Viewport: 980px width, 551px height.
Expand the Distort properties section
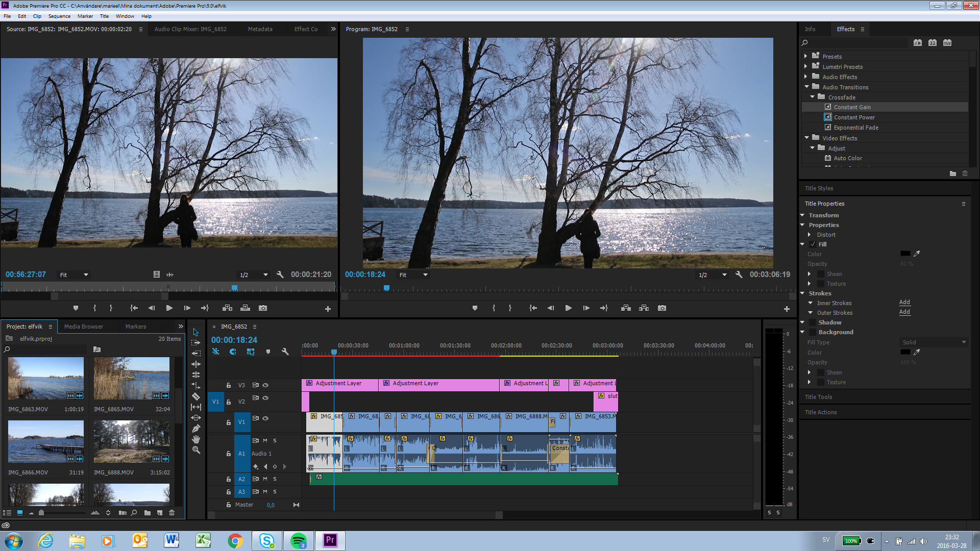click(x=809, y=235)
